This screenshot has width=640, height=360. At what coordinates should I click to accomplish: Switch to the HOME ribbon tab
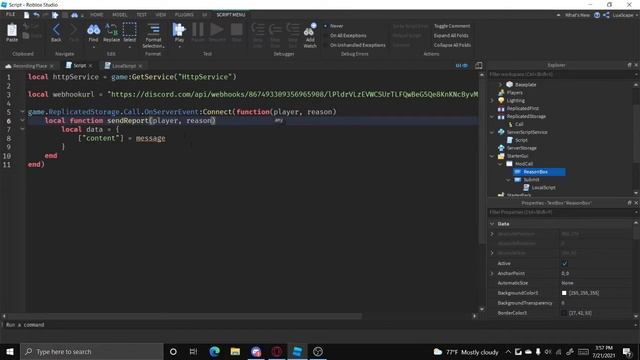97,15
